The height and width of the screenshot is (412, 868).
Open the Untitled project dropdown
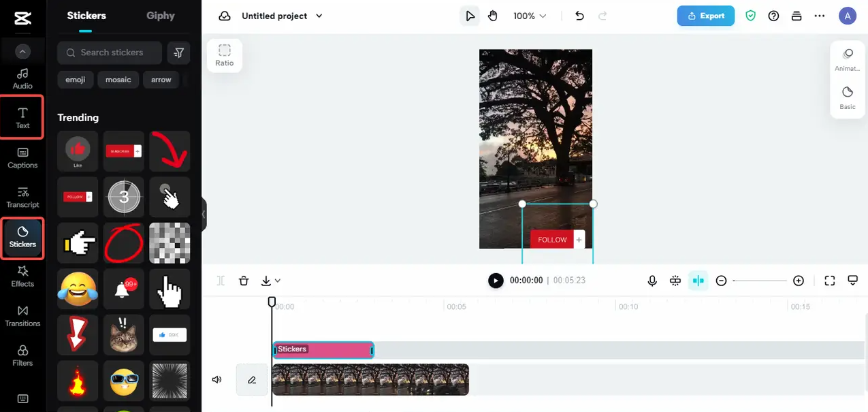point(282,16)
